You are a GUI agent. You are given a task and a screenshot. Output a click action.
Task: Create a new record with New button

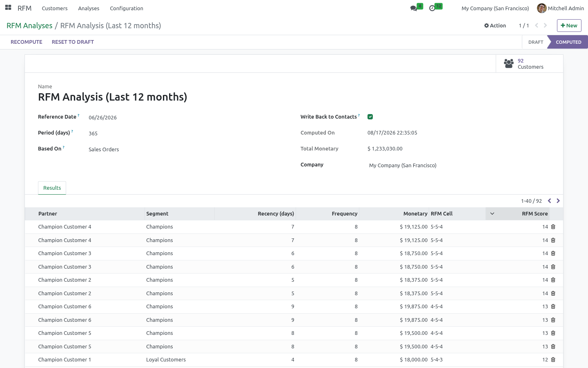[x=569, y=25]
